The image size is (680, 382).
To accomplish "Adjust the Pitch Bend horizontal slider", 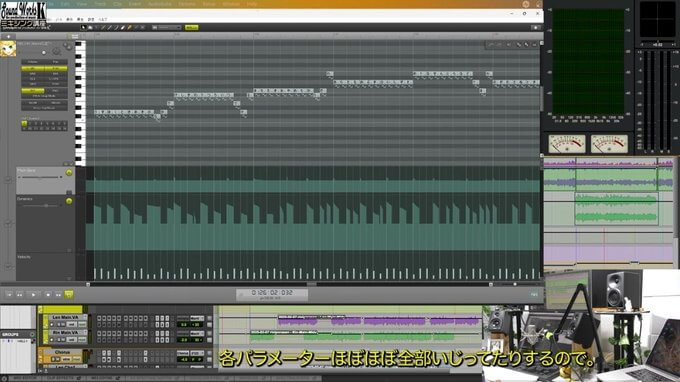I will pyautogui.click(x=40, y=177).
